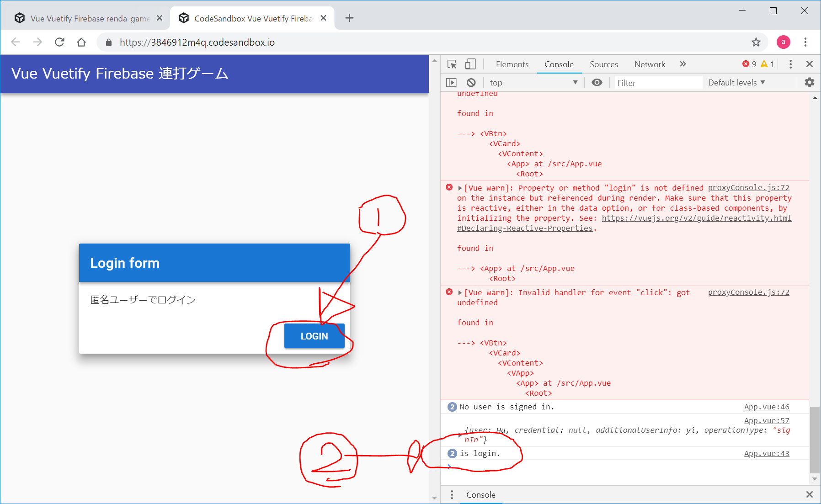This screenshot has width=821, height=504.
Task: Reload the page
Action: pyautogui.click(x=59, y=42)
